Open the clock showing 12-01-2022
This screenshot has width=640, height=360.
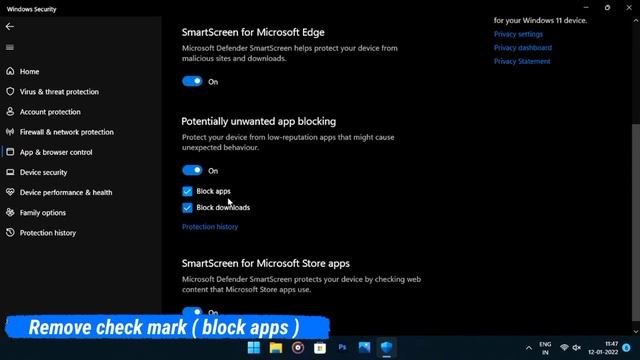[603, 348]
